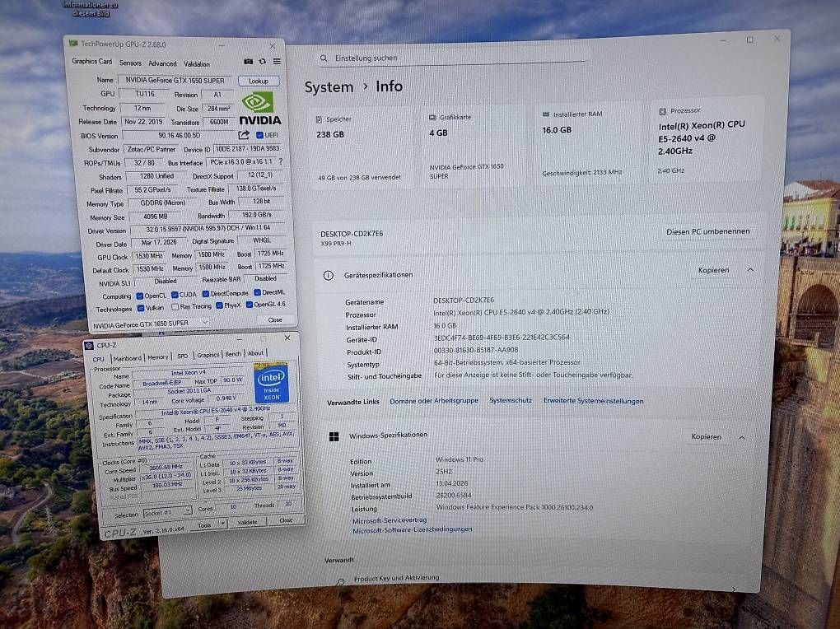Click the Speicher card icon
The image size is (840, 629).
(x=320, y=119)
